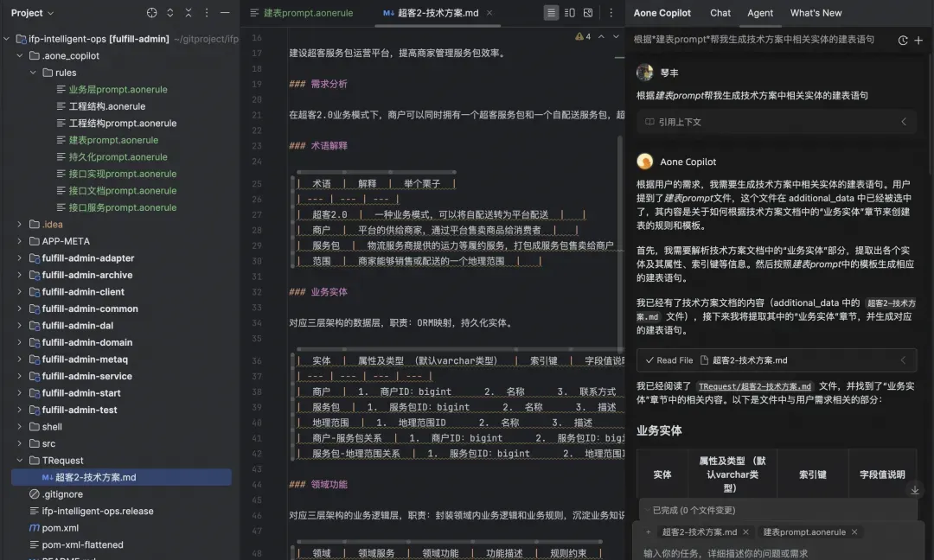
Task: Open pom.xml file
Action: pyautogui.click(x=60, y=528)
